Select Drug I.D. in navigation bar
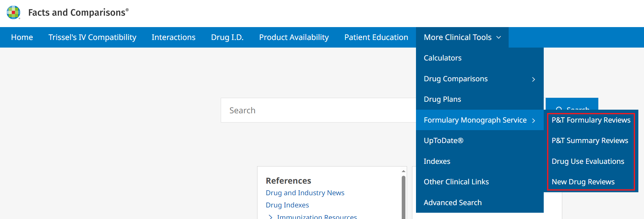This screenshot has width=644, height=219. (227, 37)
